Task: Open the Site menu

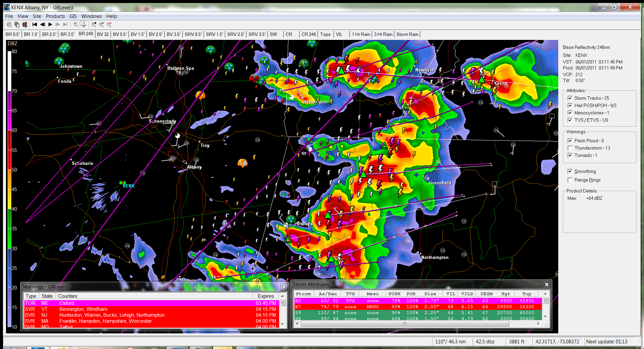Action: click(x=37, y=16)
